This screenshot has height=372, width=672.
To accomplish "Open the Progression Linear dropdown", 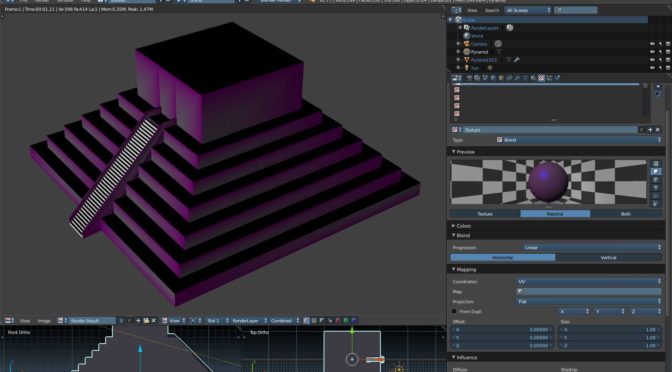I will tap(592, 247).
